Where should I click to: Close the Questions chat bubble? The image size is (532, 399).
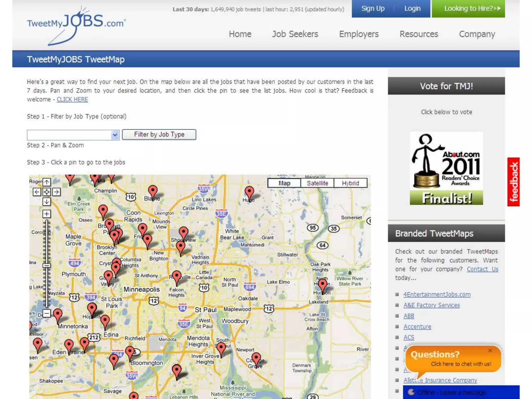tap(490, 350)
